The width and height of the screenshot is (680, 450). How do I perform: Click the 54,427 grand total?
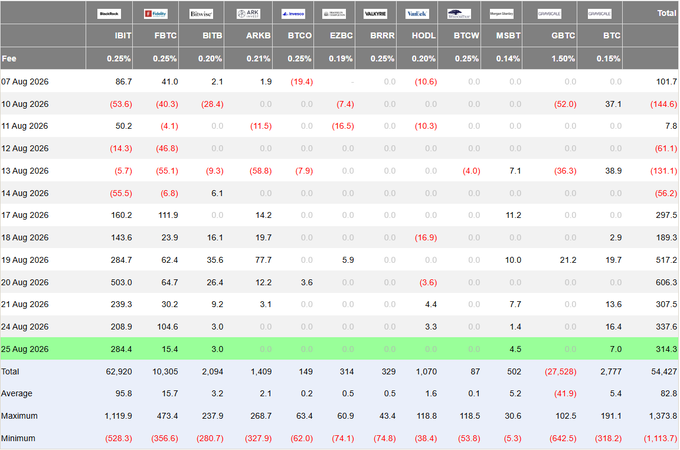tap(664, 372)
